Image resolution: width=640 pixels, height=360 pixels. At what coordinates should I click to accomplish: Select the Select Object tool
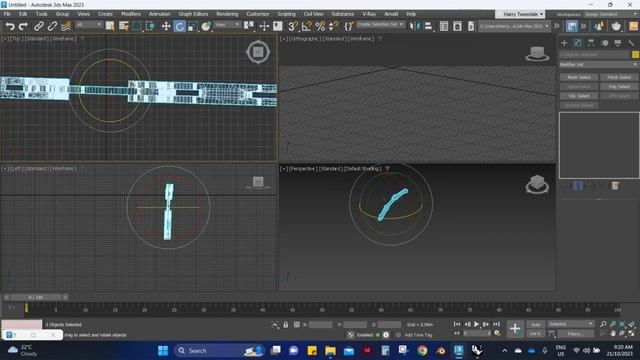pos(110,26)
